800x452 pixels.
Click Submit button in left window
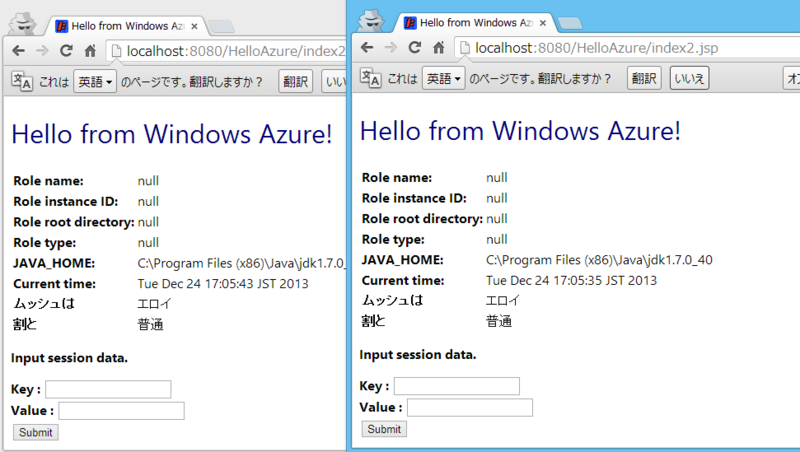[36, 432]
